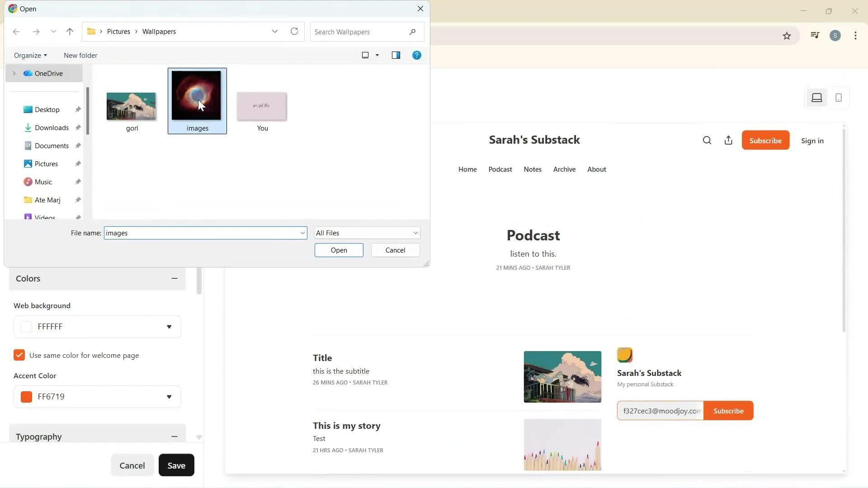Expand the OneDrive tree node
The width and height of the screenshot is (868, 488).
point(14,73)
